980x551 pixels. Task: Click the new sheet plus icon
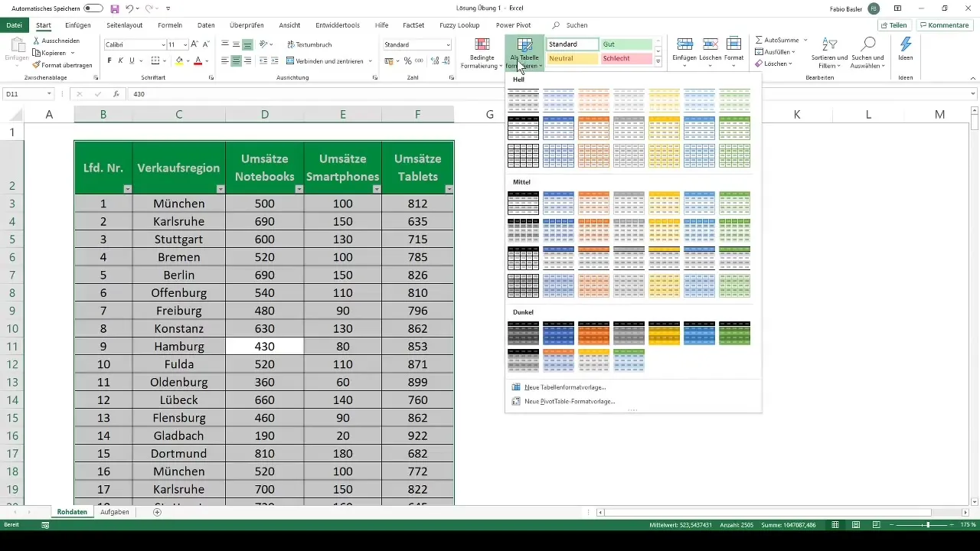click(157, 512)
